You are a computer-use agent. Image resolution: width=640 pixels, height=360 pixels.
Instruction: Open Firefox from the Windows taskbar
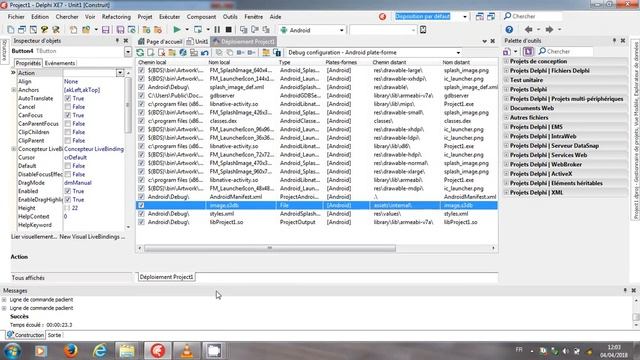pyautogui.click(x=71, y=351)
